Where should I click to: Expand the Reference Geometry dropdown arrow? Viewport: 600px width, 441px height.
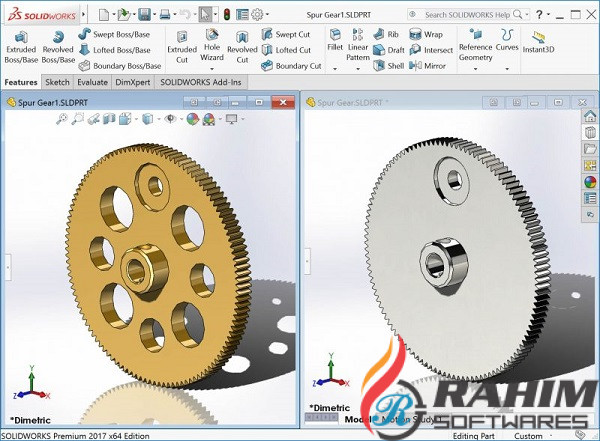click(x=476, y=69)
